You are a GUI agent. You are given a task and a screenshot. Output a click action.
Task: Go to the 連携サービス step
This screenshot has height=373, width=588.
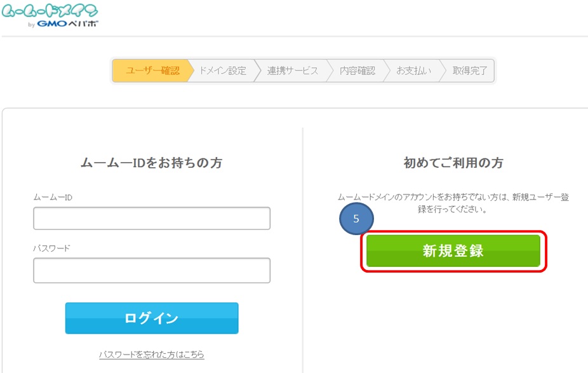click(292, 71)
